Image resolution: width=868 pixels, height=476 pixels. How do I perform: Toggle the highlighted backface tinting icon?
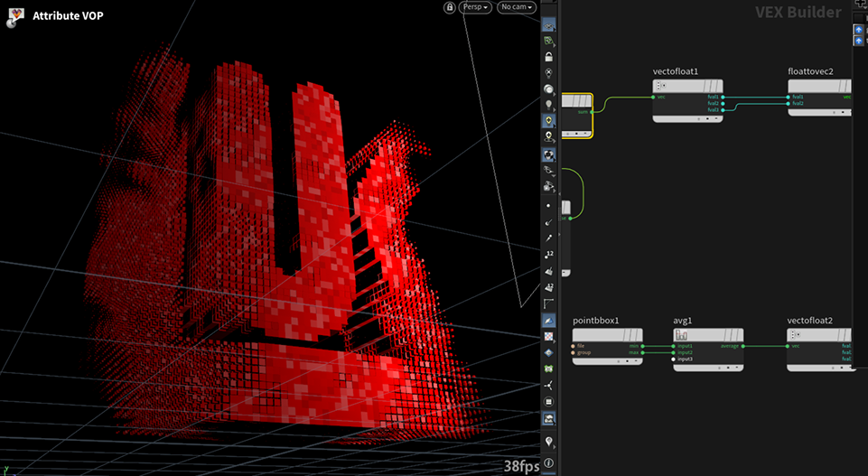(548, 320)
